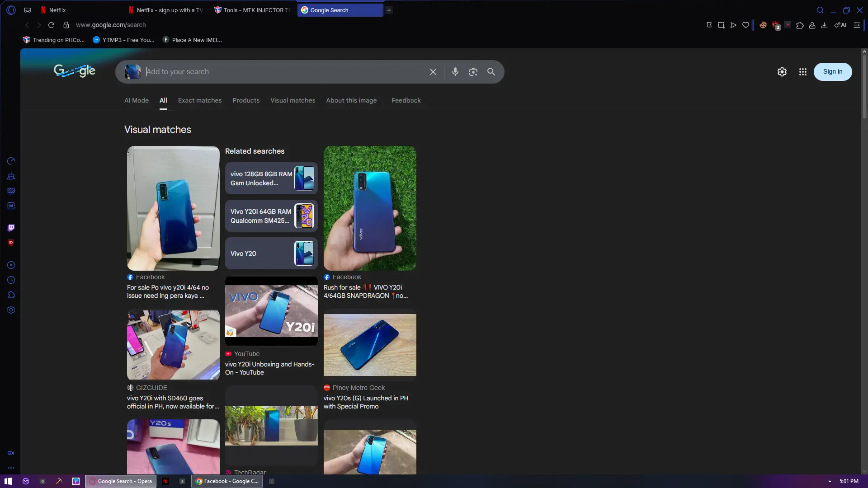Launch the Opera AI assistant
The width and height of the screenshot is (868, 488).
click(840, 25)
